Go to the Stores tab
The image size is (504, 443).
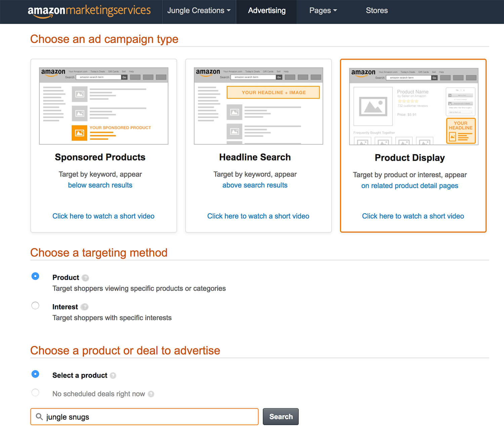(x=377, y=10)
